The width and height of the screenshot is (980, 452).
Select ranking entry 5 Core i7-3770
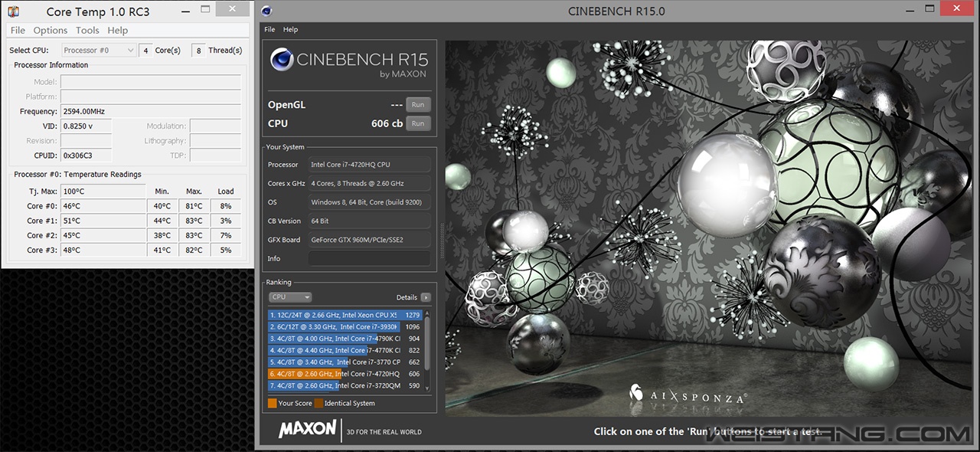coord(345,362)
